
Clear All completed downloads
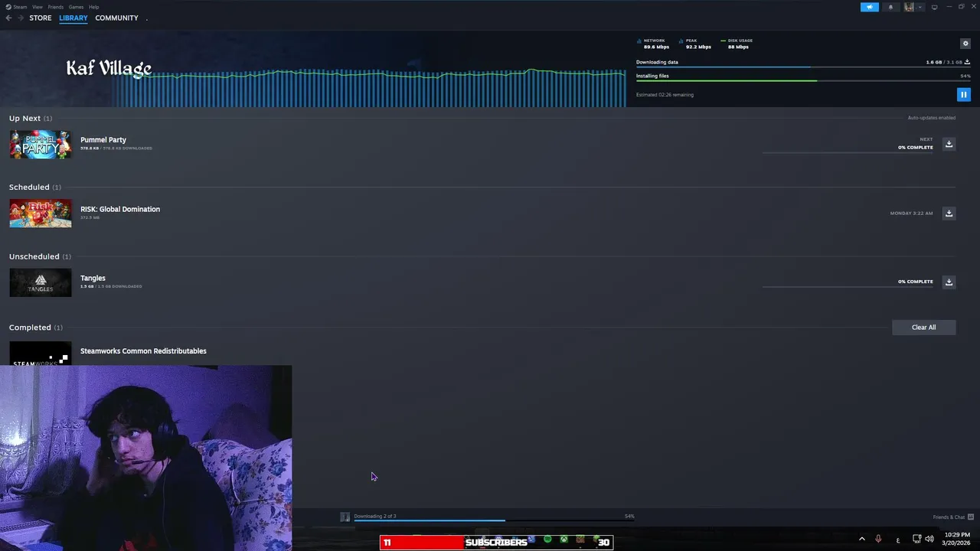coord(923,327)
